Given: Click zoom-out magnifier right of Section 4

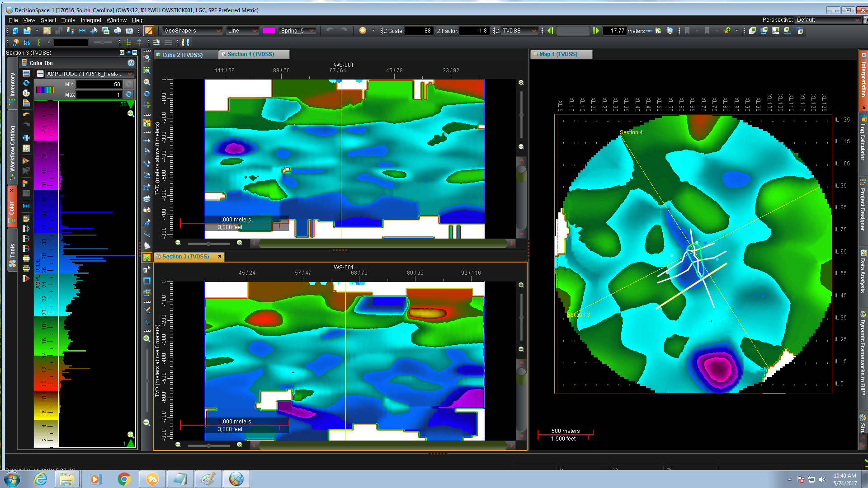Looking at the screenshot, I should [x=521, y=147].
